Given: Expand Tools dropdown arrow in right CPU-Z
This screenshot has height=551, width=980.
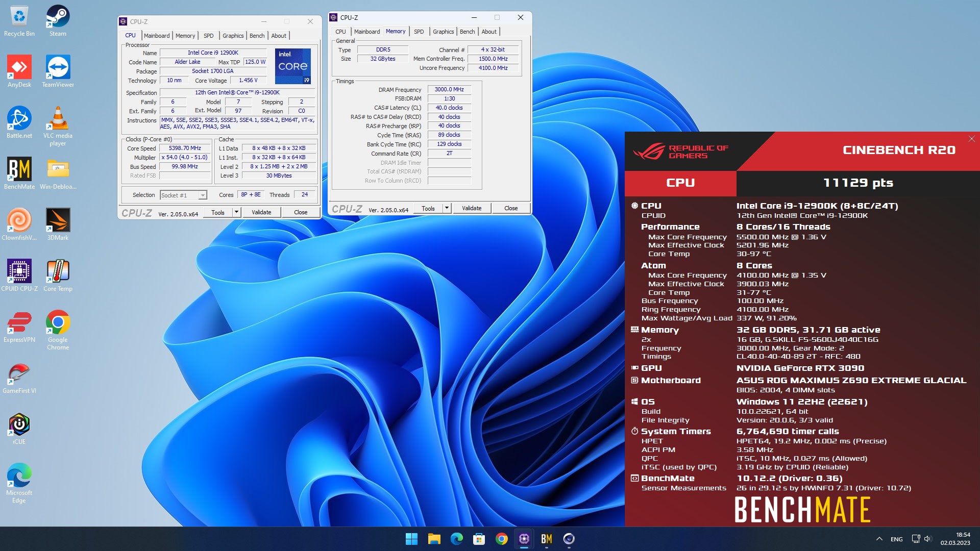Looking at the screenshot, I should pyautogui.click(x=447, y=208).
